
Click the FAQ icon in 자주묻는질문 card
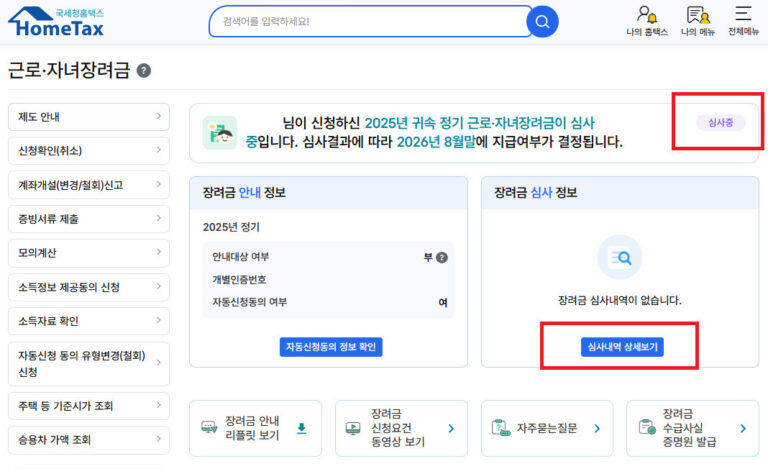pyautogui.click(x=500, y=428)
